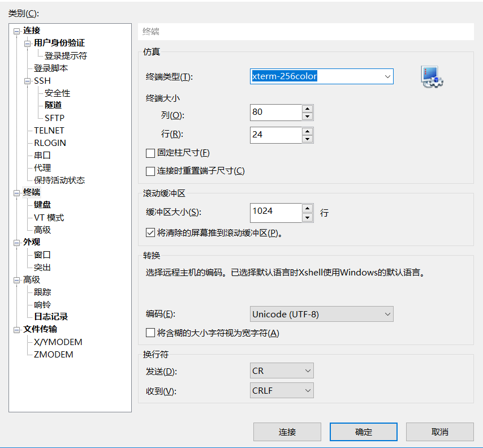Click the 缓冲区大小 input field
The width and height of the screenshot is (483, 448).
pyautogui.click(x=275, y=212)
